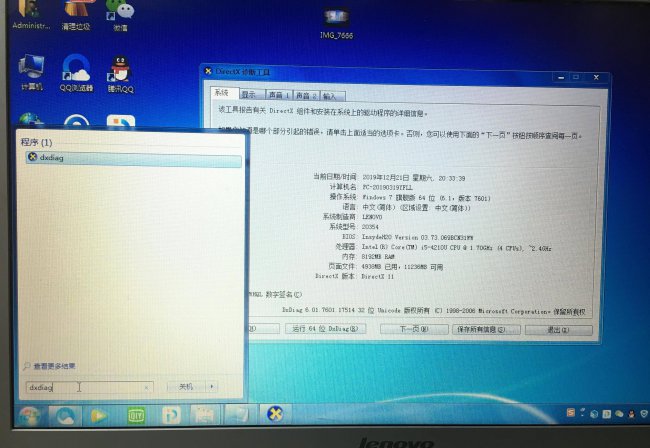Screen dimensions: 650x448
Task: Select the dxdiag program search result
Action: [x=133, y=158]
